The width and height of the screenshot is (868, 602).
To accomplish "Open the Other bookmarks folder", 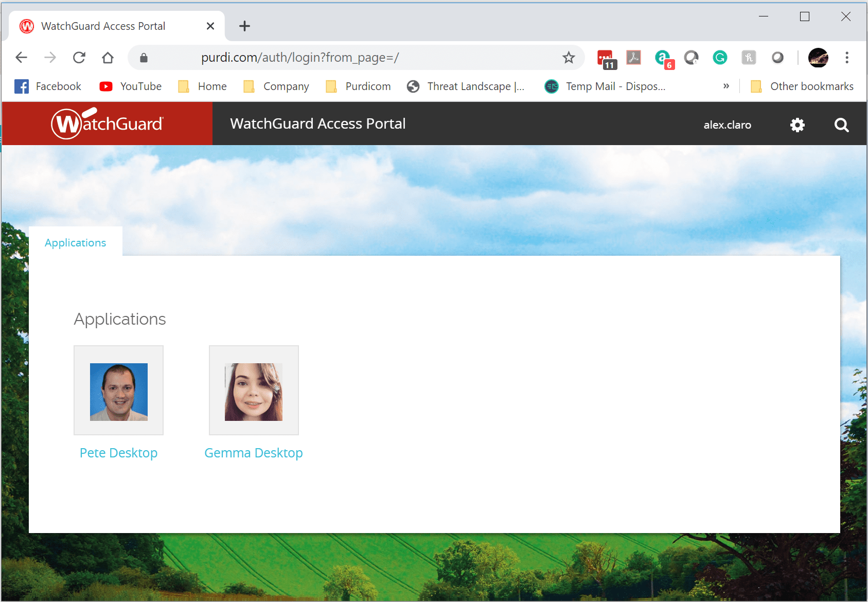I will point(802,86).
